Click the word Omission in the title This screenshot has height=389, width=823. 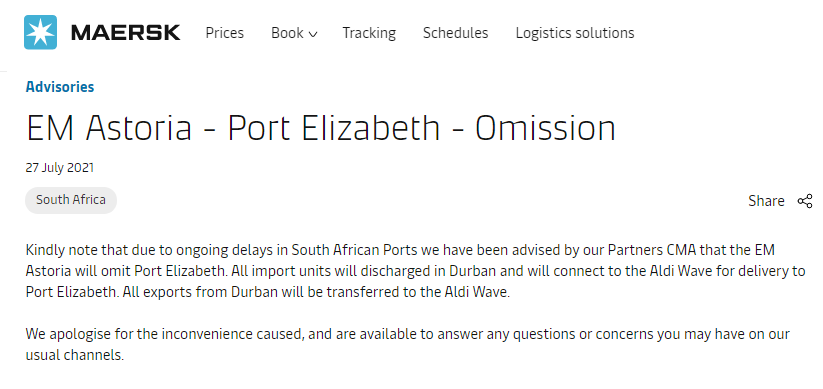click(x=545, y=128)
